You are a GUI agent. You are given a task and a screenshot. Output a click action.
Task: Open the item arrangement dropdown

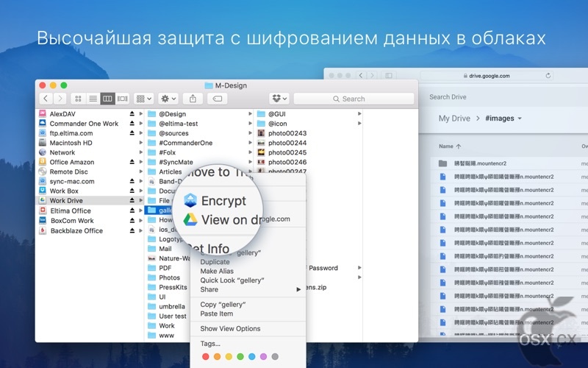point(143,99)
